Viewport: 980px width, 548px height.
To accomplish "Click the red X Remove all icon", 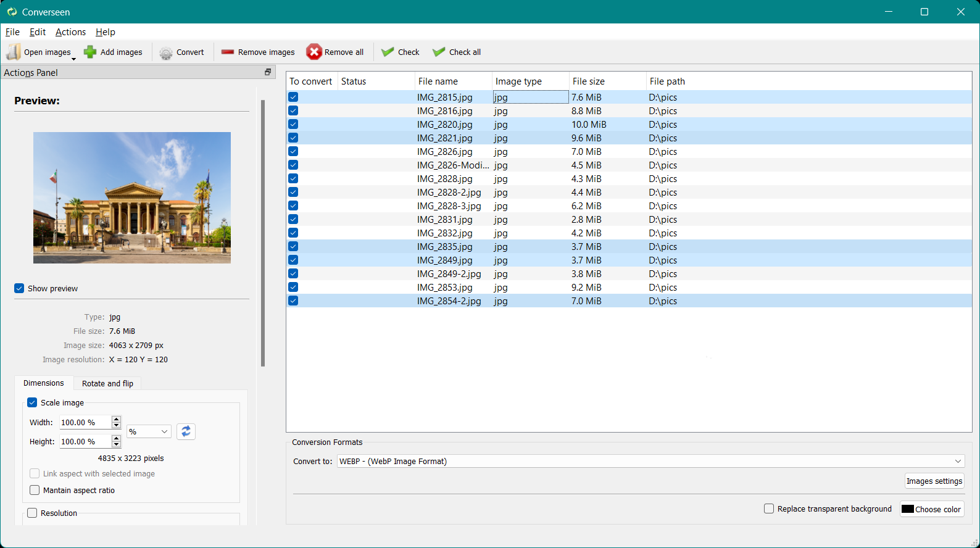I will pos(314,52).
